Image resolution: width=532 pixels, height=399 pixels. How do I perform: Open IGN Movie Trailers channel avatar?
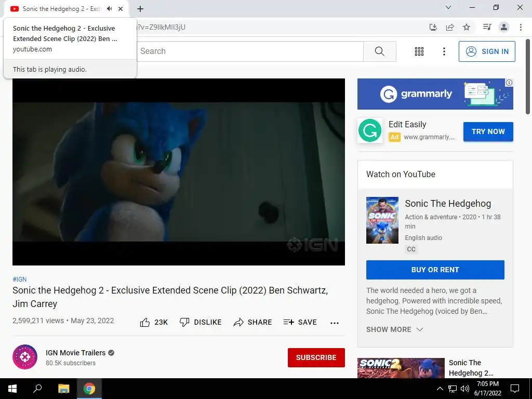(25, 357)
